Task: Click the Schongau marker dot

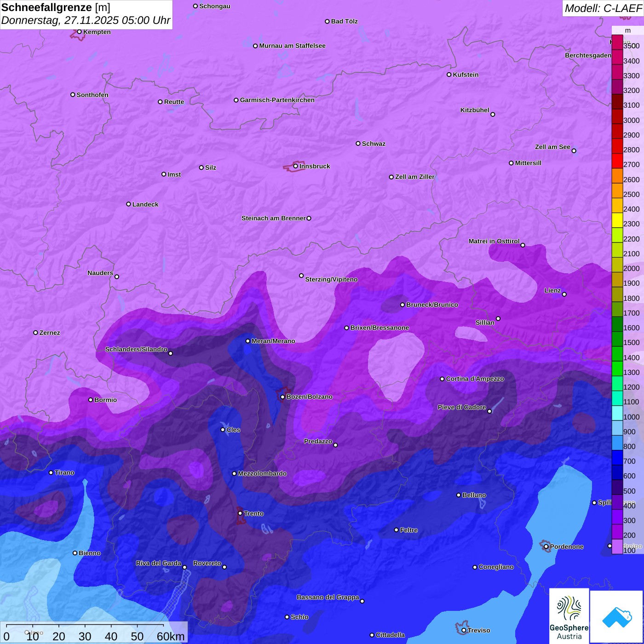Action: [195, 6]
